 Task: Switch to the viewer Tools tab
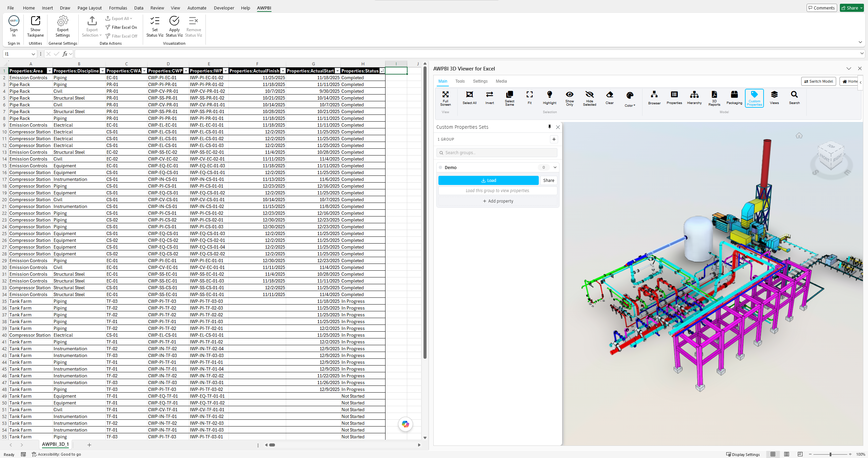tap(460, 81)
